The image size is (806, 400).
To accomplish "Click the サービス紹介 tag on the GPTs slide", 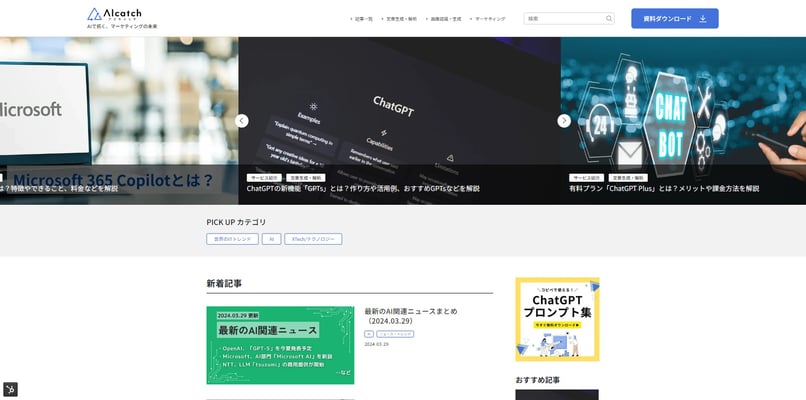I will point(264,178).
